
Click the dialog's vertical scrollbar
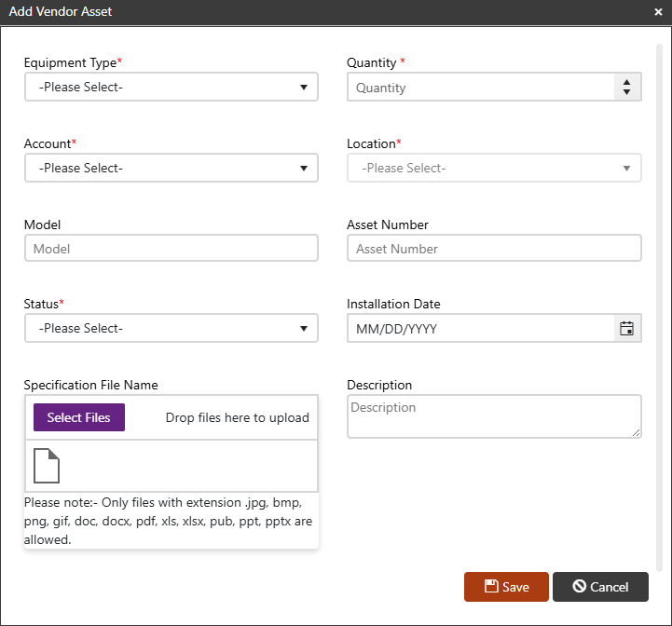(660, 306)
